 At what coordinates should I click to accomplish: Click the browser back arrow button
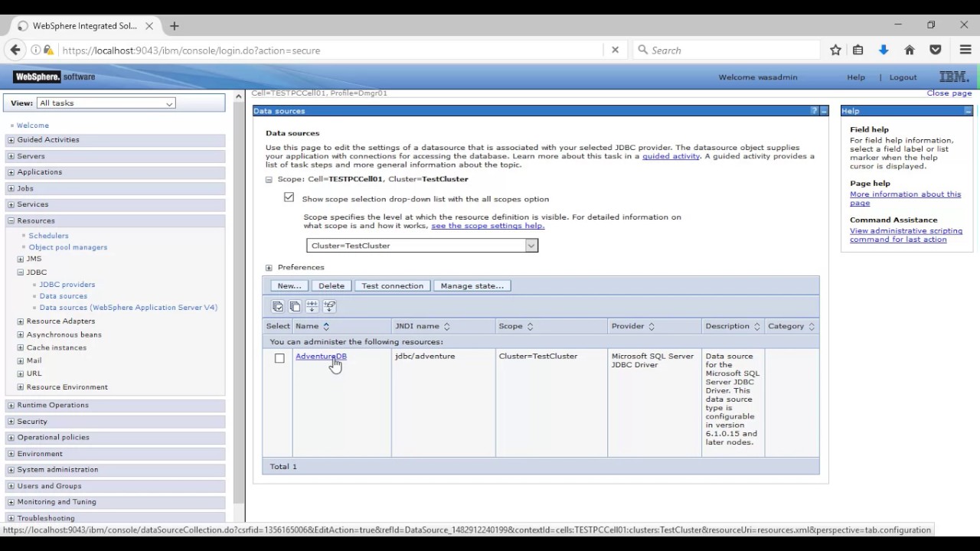click(x=15, y=50)
